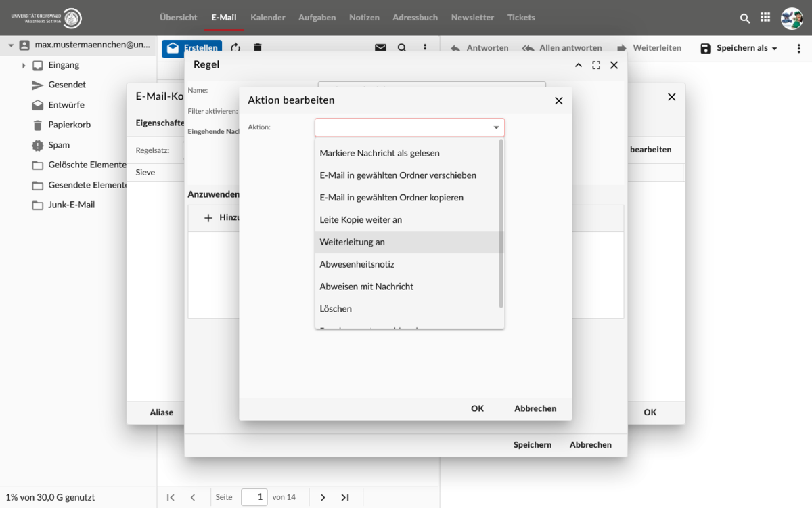This screenshot has width=812, height=508.
Task: Maximize the Regel dialog
Action: pos(596,65)
